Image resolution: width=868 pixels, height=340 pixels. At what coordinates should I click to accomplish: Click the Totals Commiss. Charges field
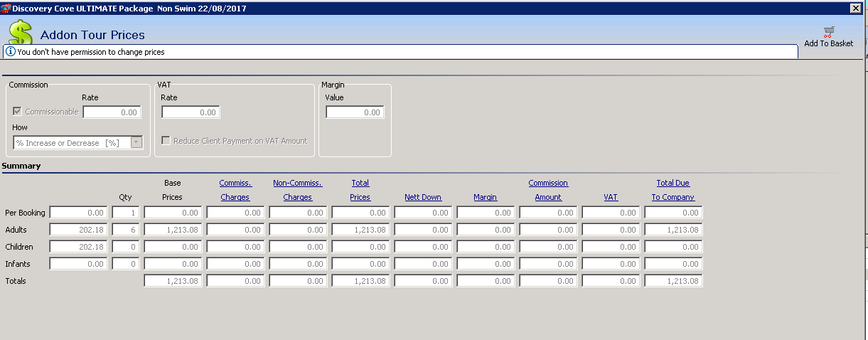click(235, 281)
